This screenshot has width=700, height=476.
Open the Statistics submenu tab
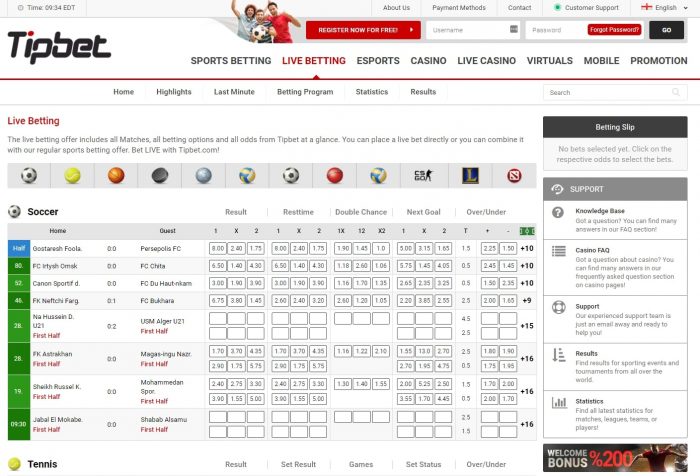[x=372, y=92]
